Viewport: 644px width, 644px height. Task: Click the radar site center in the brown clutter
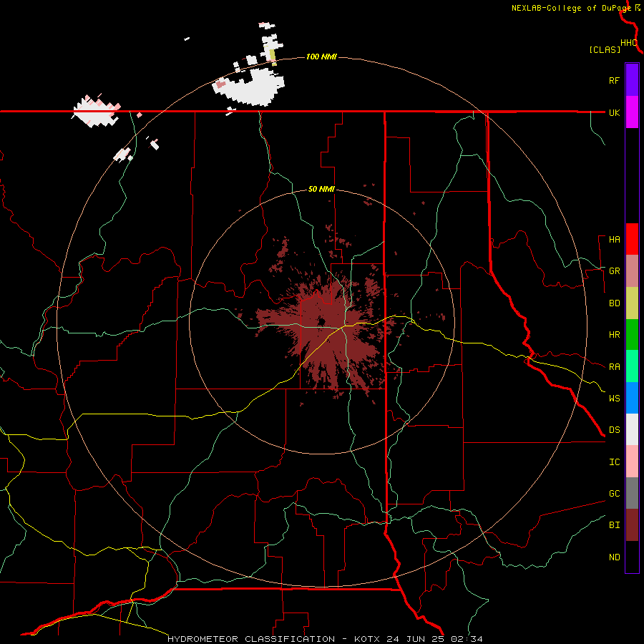(x=321, y=321)
